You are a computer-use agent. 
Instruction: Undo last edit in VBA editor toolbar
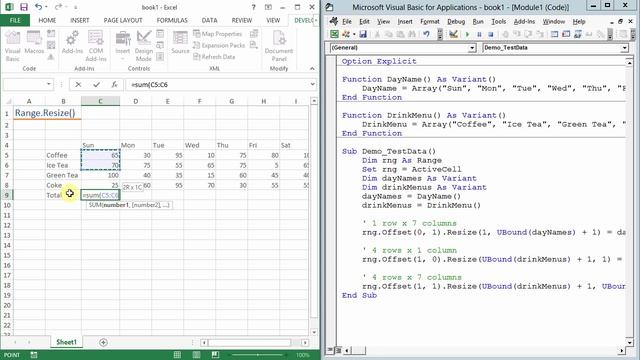tap(426, 34)
